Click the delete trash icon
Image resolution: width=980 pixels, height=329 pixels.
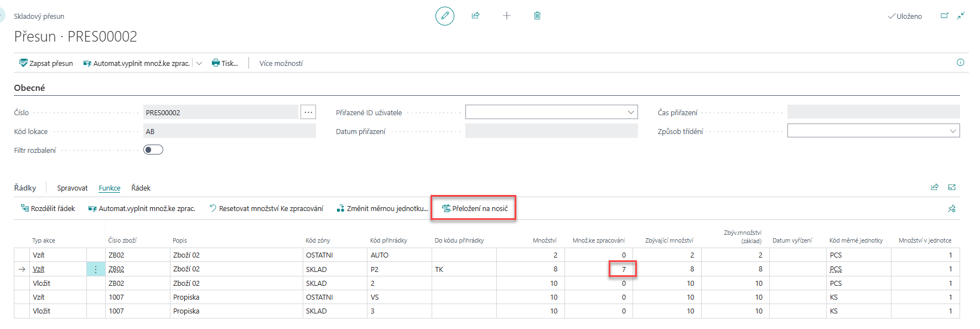tap(537, 16)
